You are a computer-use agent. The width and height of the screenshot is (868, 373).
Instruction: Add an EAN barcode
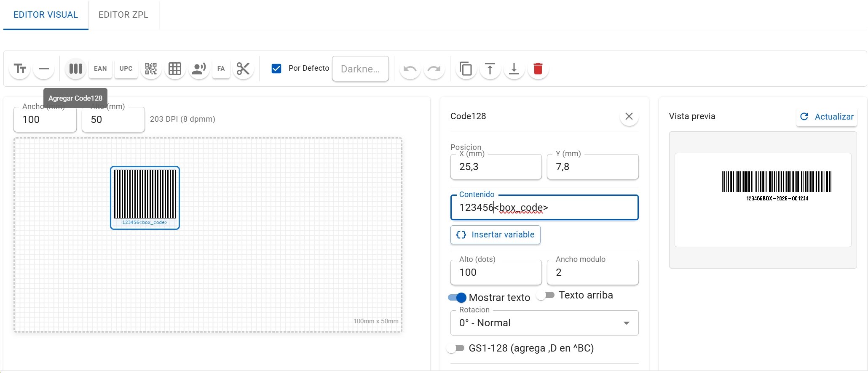click(x=100, y=69)
